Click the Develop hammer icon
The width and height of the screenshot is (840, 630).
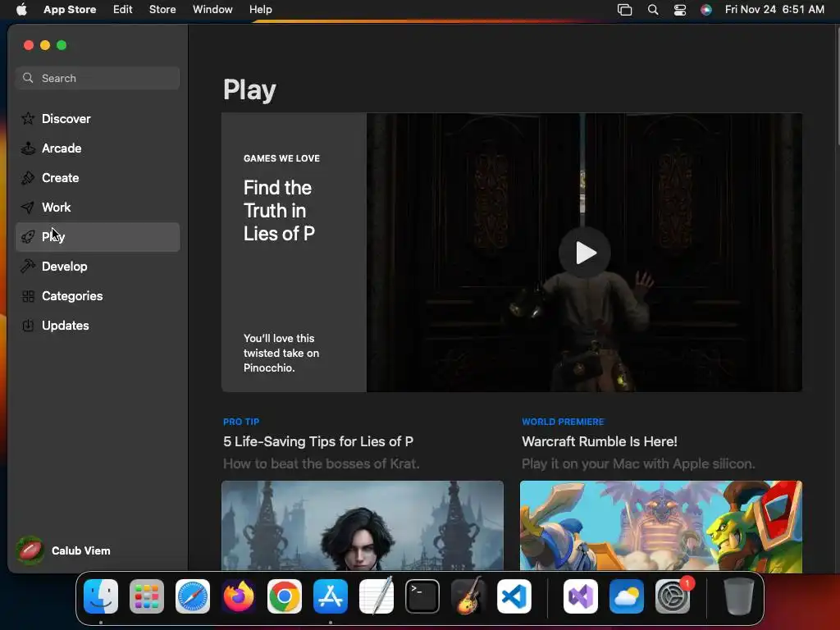tap(28, 267)
